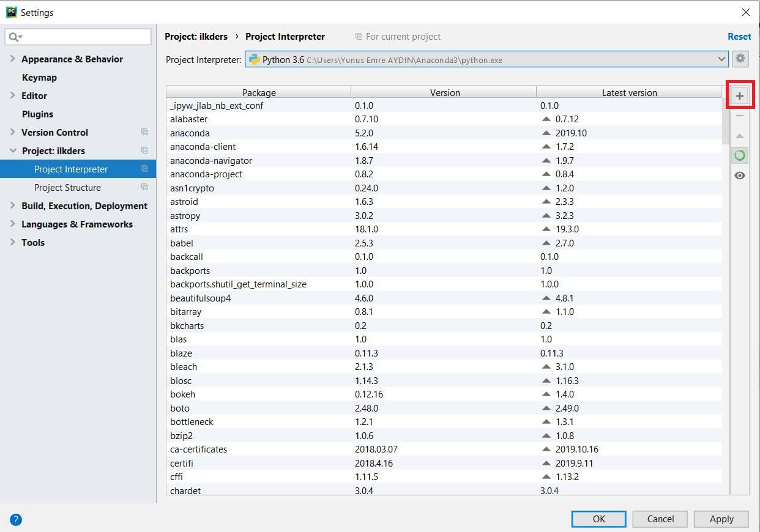Select the backcall package
This screenshot has height=532, width=760.
click(x=444, y=257)
